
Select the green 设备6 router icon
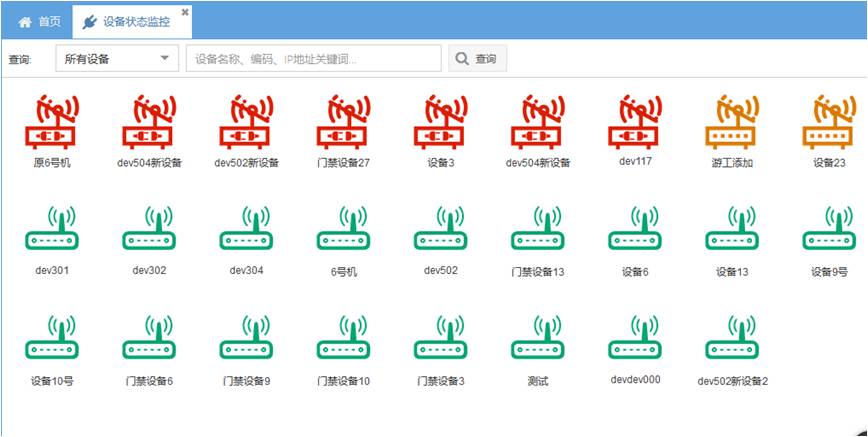click(x=635, y=228)
